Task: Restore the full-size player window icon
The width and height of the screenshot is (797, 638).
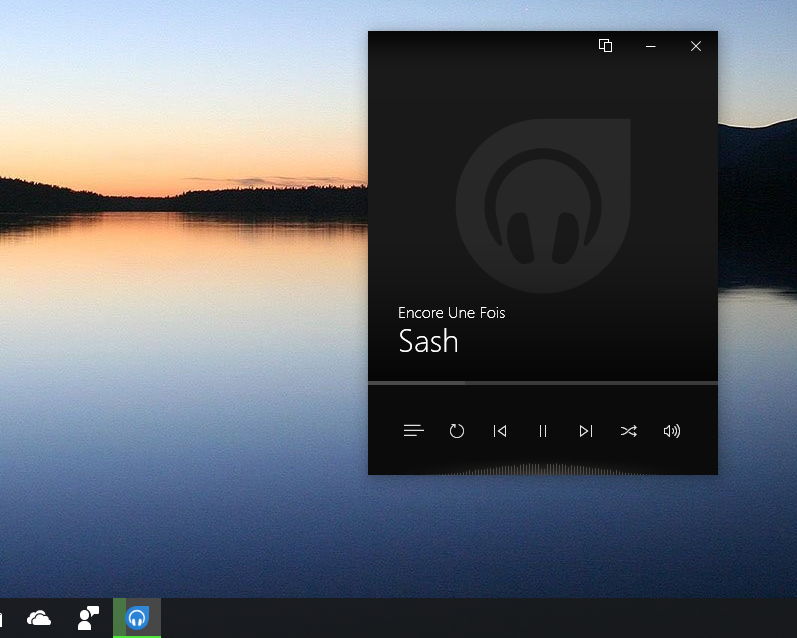Action: [605, 46]
